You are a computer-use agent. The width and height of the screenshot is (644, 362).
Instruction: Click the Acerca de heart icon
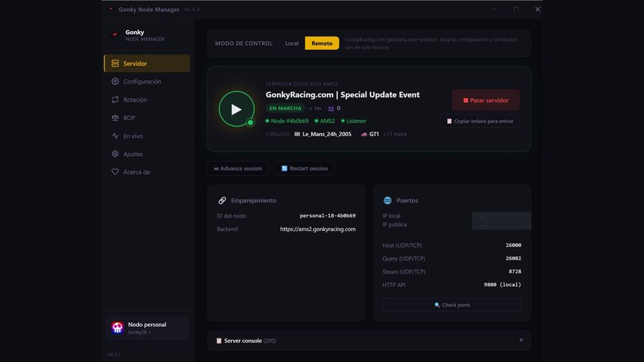click(115, 172)
